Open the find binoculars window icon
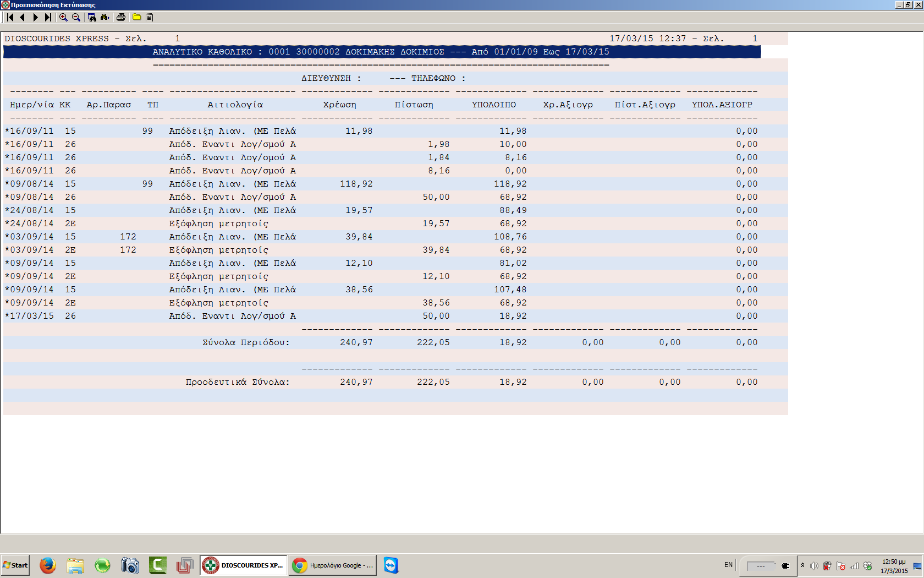This screenshot has width=924, height=578. [92, 18]
